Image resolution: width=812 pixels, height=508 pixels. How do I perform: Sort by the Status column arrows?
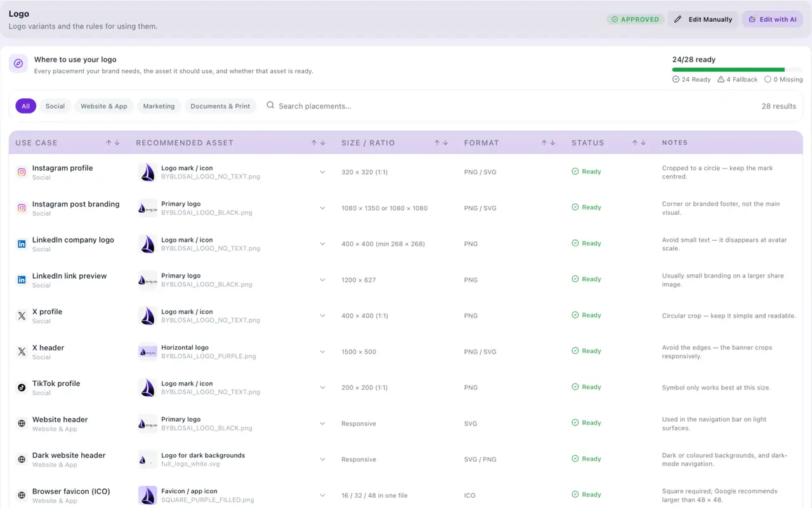[x=639, y=143]
